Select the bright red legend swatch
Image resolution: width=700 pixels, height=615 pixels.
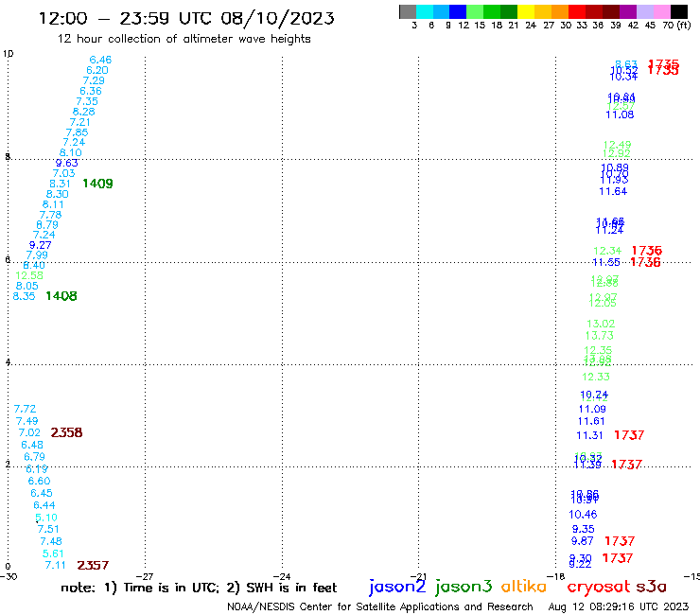(x=577, y=11)
